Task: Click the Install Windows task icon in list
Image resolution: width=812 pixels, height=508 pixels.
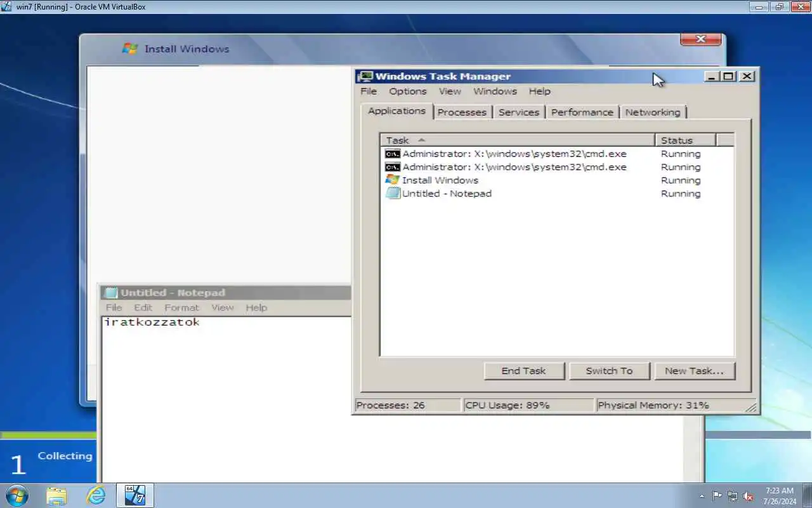Action: click(x=392, y=180)
